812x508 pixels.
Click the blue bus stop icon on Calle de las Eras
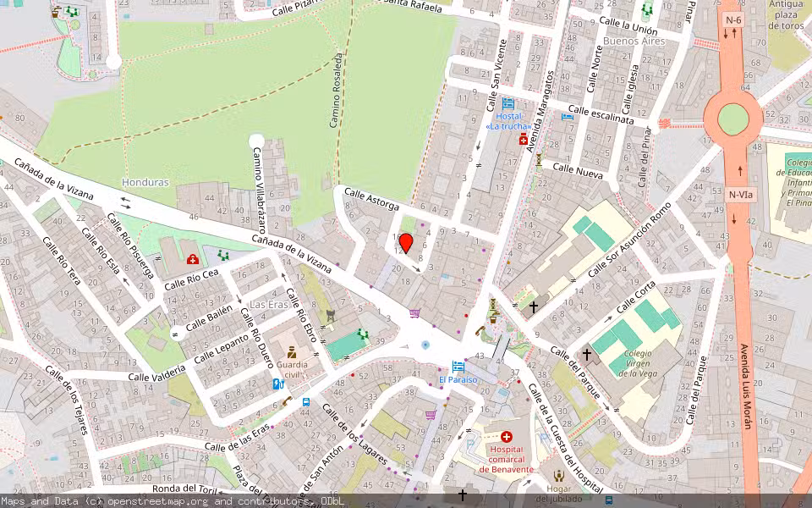click(306, 401)
